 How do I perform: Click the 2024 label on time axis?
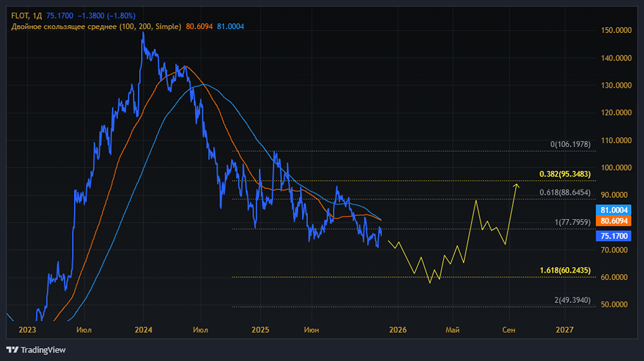click(x=144, y=330)
